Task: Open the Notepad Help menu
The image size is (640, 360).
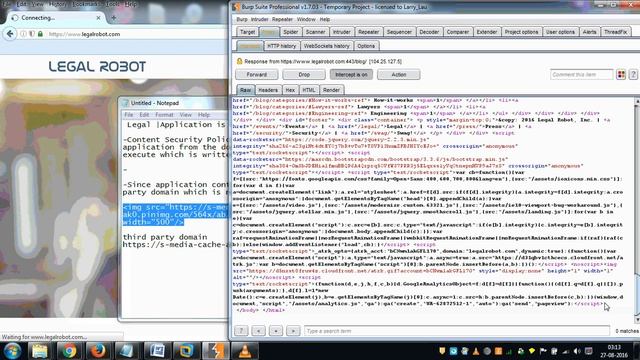Action: (204, 115)
